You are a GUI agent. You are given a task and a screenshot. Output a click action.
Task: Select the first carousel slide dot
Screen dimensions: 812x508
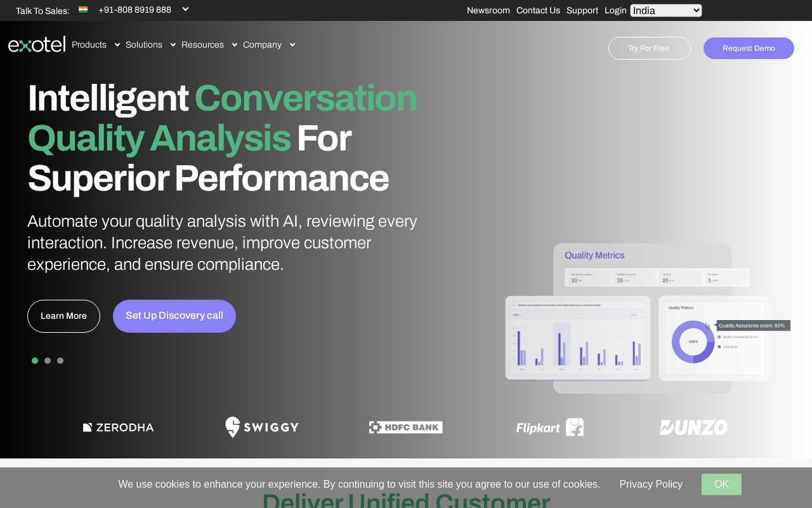tap(35, 361)
